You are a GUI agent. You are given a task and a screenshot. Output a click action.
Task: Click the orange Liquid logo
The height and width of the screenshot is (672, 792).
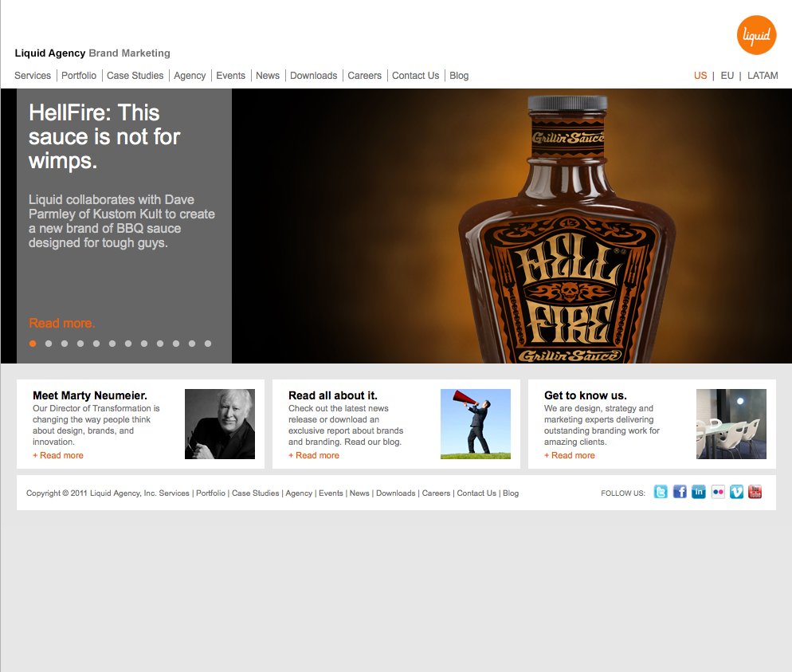point(756,35)
